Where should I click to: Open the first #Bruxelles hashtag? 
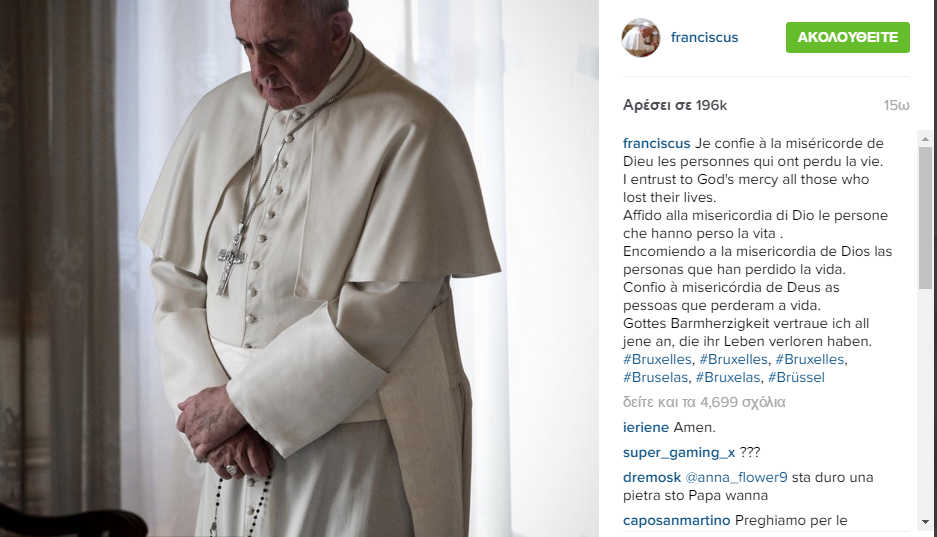(657, 360)
